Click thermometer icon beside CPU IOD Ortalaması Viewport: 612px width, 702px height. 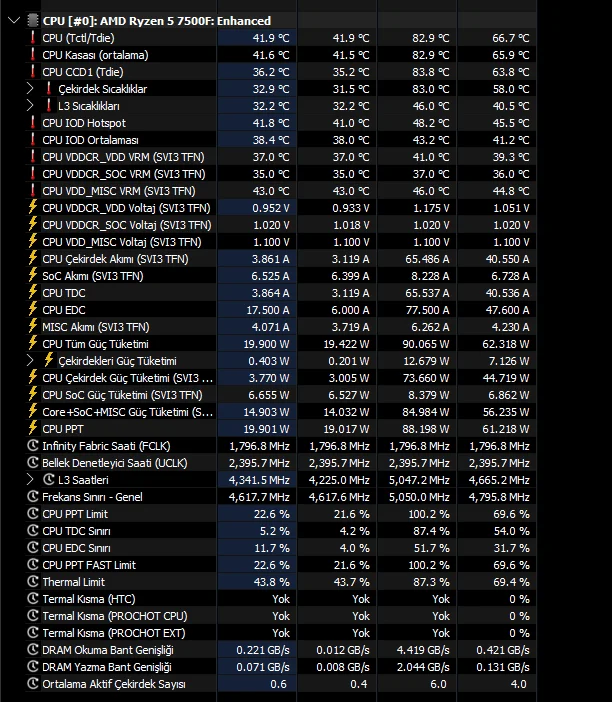pos(33,140)
